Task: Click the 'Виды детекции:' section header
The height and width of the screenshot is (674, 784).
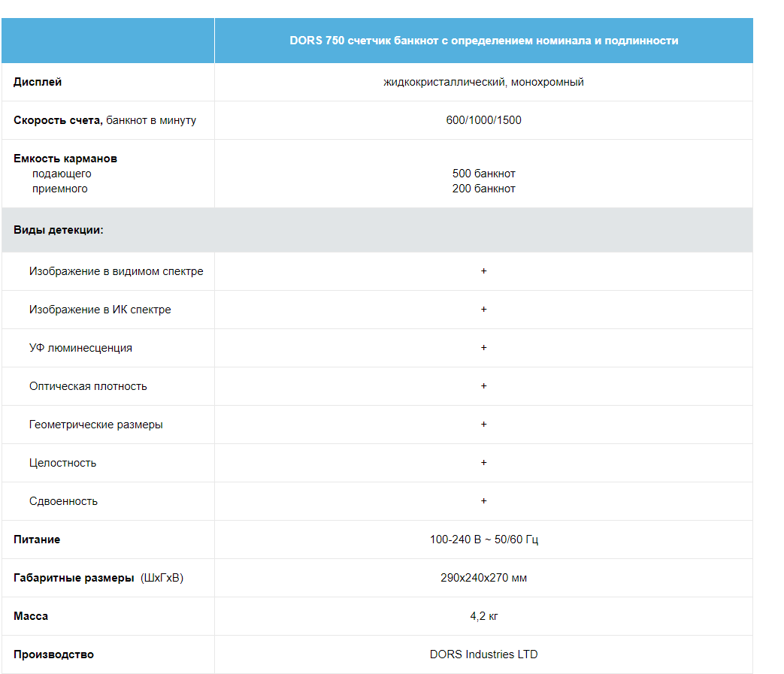Action: point(59,230)
